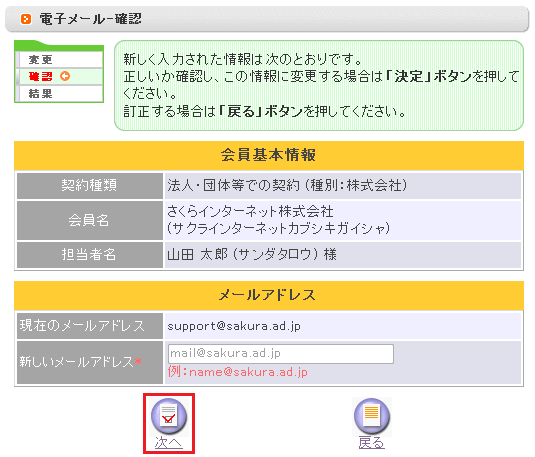Focus the new email address input field
This screenshot has width=535, height=457.
281,354
